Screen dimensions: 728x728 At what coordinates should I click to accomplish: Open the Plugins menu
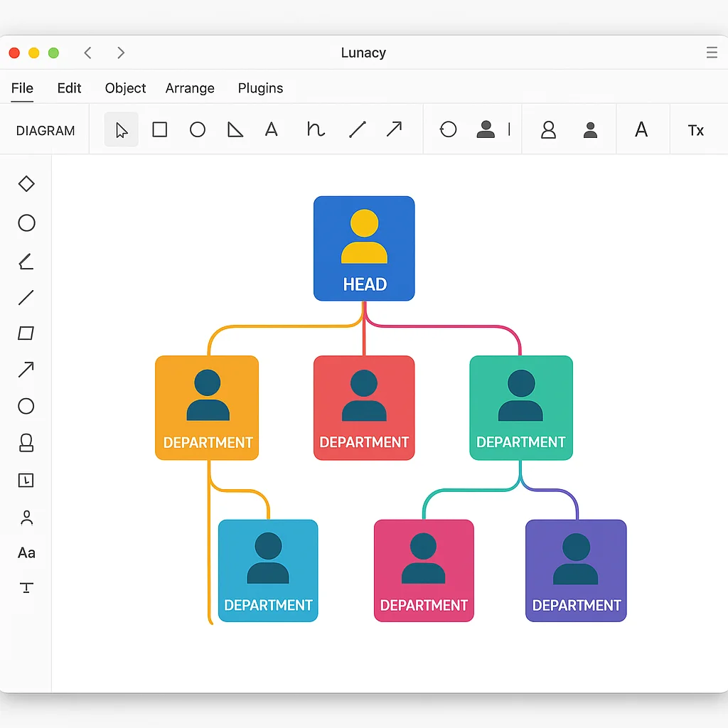(260, 88)
